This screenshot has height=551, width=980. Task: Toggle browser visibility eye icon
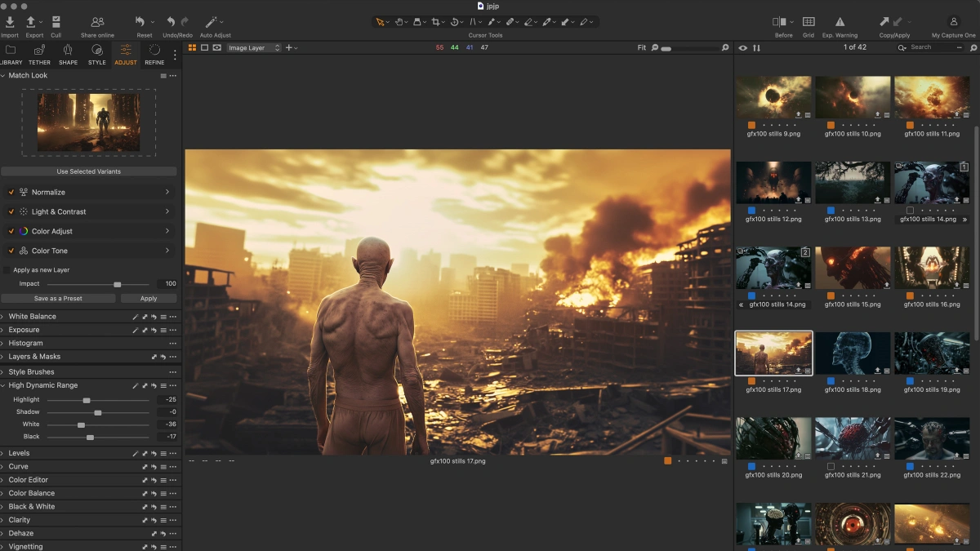click(x=742, y=48)
